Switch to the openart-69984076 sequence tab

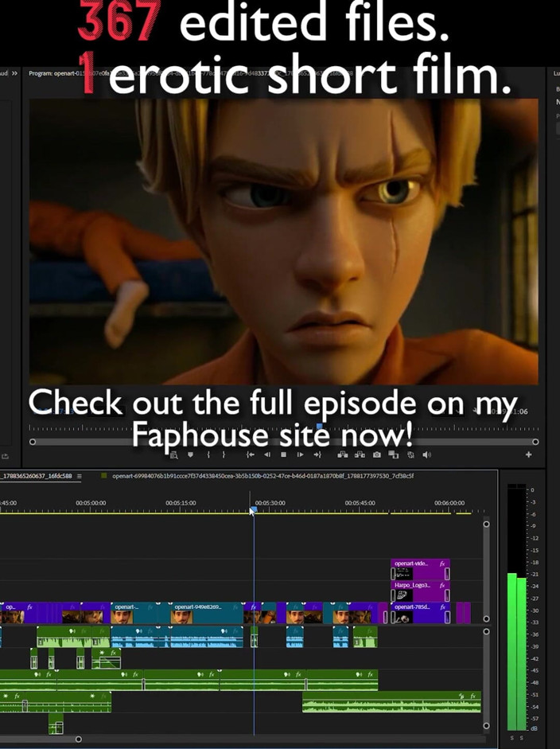(263, 476)
